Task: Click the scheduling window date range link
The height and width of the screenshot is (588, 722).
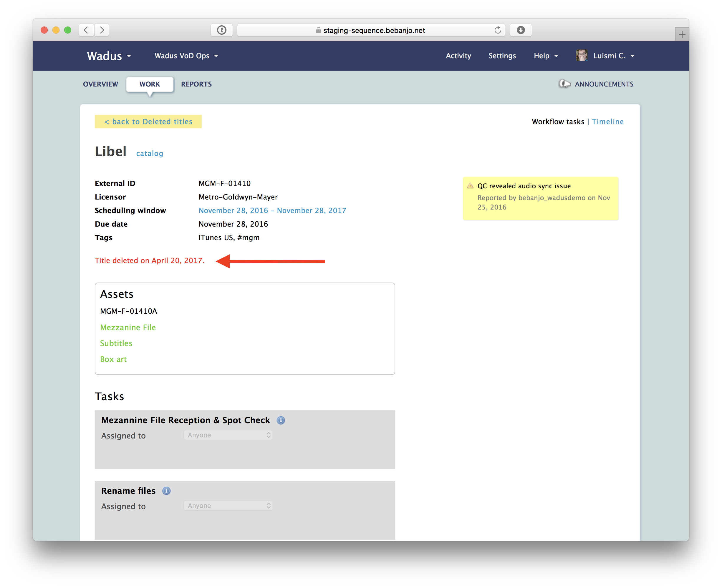Action: pyautogui.click(x=272, y=210)
